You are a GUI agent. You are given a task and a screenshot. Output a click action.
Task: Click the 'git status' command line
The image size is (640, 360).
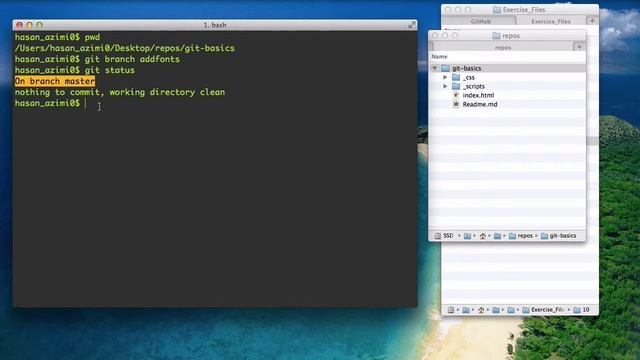pos(75,70)
